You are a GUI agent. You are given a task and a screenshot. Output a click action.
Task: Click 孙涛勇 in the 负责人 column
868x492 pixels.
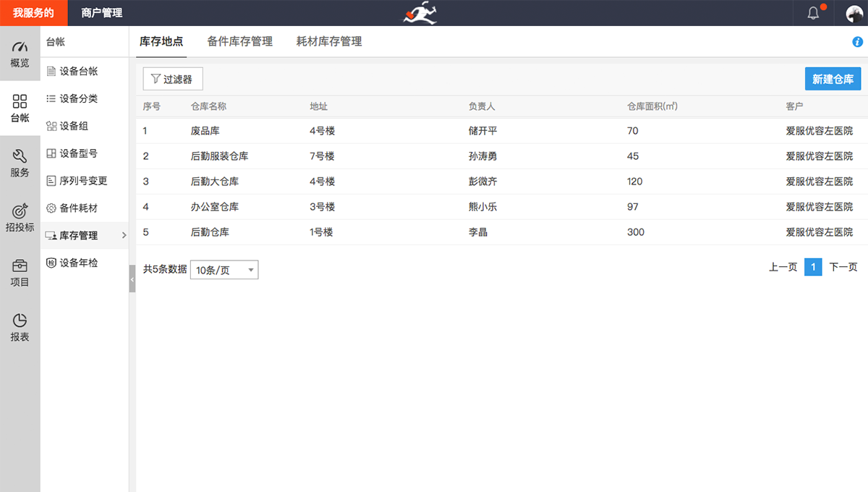[x=483, y=156]
